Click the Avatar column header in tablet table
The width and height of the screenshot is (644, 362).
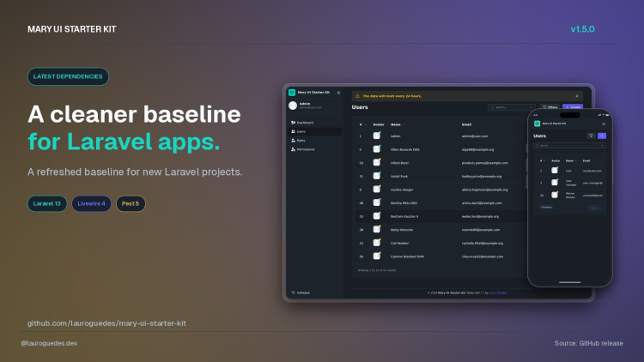tap(379, 124)
